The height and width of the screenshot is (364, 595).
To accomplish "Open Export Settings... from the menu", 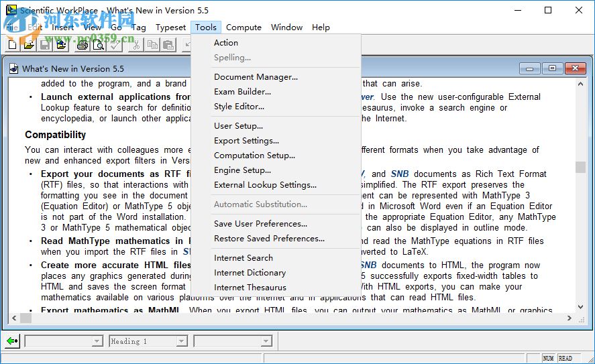I will (x=276, y=141).
